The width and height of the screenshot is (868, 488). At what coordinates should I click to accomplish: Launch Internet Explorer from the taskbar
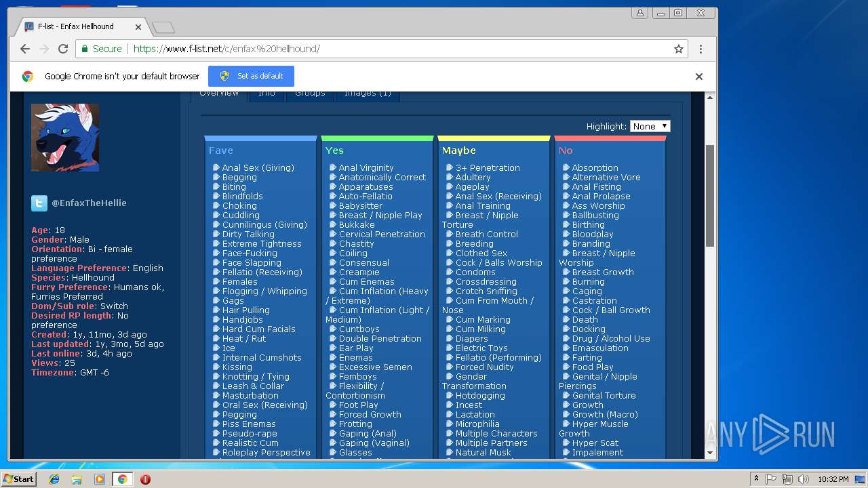pos(55,479)
